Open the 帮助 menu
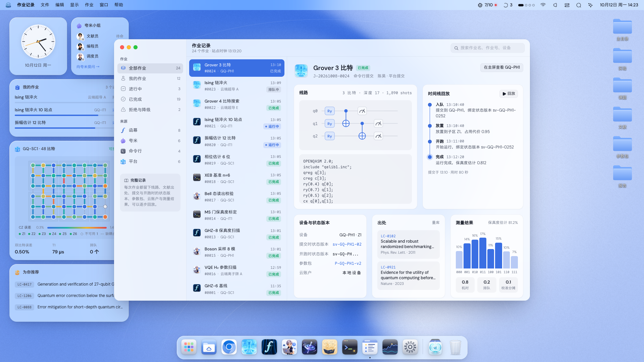The width and height of the screenshot is (644, 362). pyautogui.click(x=119, y=5)
